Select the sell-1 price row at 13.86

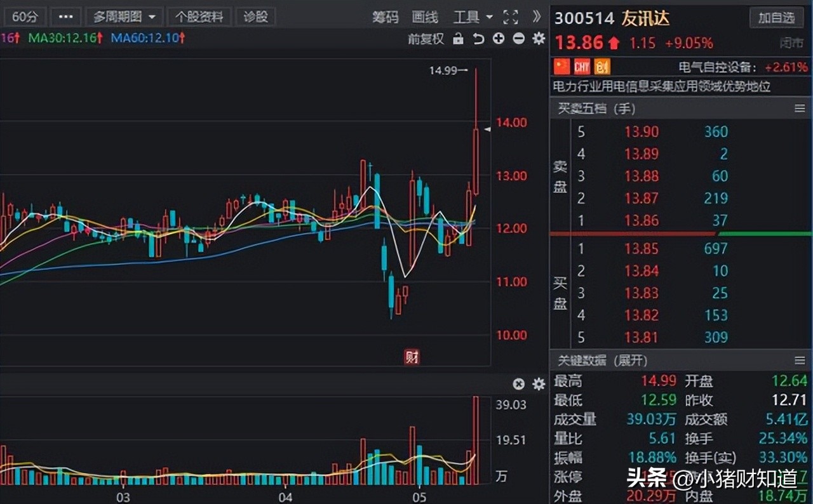click(642, 220)
